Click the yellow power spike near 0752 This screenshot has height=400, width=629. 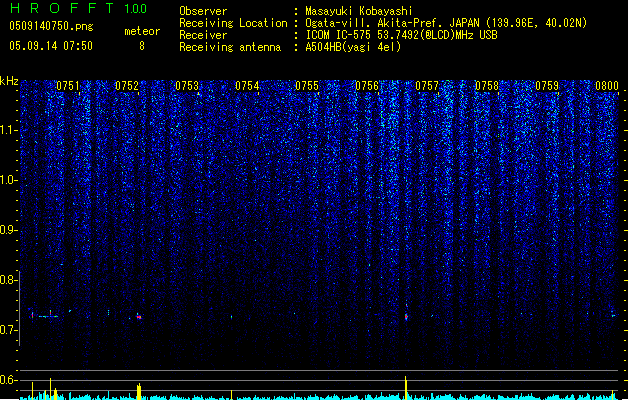tap(139, 392)
